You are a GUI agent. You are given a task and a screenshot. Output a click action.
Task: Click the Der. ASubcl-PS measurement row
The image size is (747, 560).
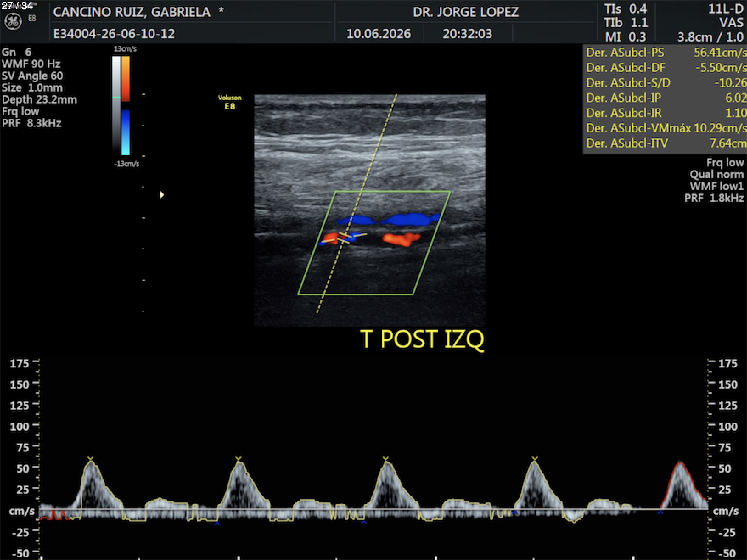click(665, 53)
